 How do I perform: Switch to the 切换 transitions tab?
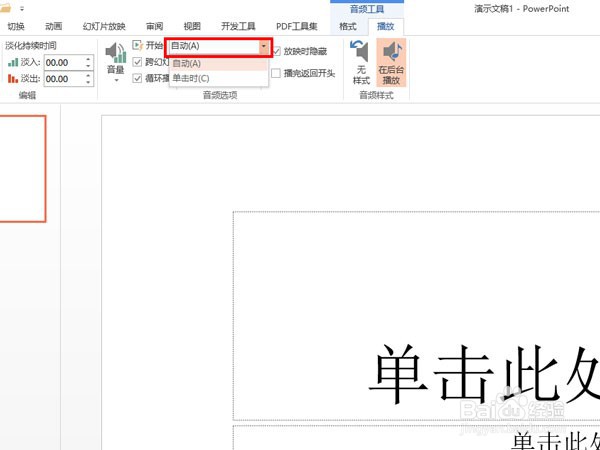click(16, 26)
